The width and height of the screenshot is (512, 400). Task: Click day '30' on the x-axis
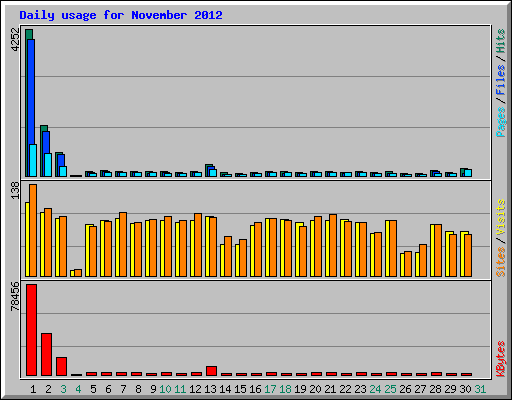click(465, 389)
